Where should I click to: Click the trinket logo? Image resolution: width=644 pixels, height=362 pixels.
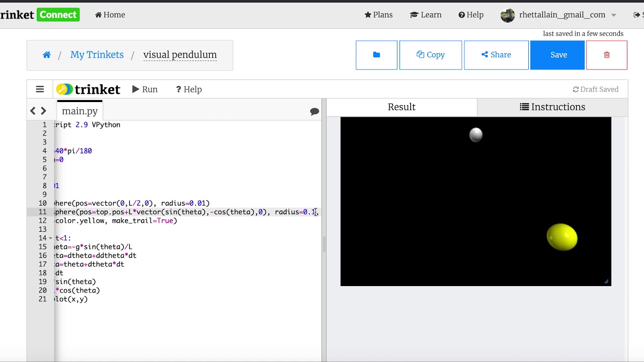pyautogui.click(x=89, y=89)
